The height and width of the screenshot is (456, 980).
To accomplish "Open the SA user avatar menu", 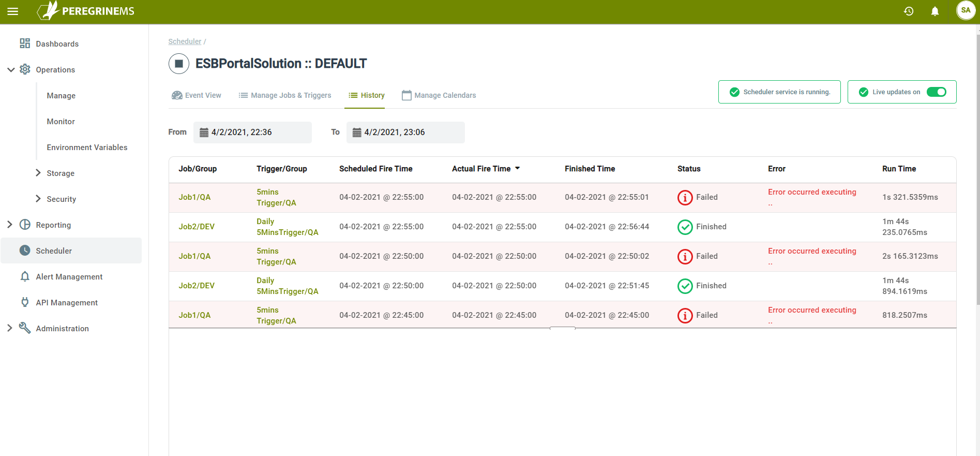I will coord(966,10).
